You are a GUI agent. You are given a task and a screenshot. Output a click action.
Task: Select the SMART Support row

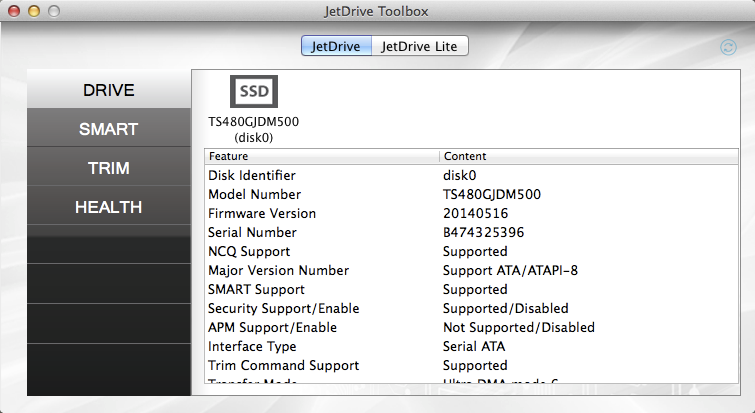(470, 289)
